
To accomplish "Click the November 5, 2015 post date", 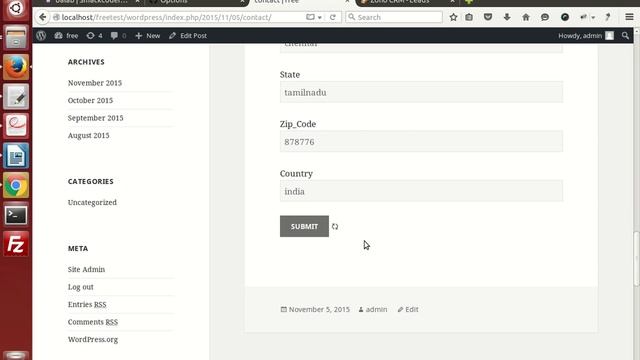I will (319, 309).
